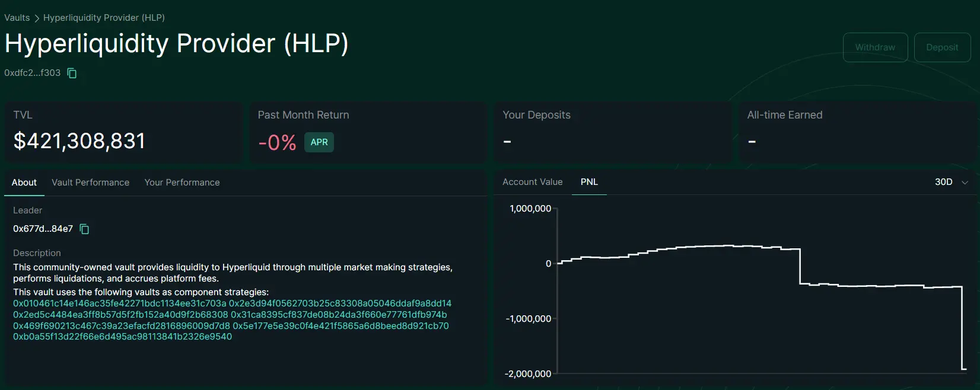Click the -0% past month return value
The image size is (980, 390).
pos(277,142)
